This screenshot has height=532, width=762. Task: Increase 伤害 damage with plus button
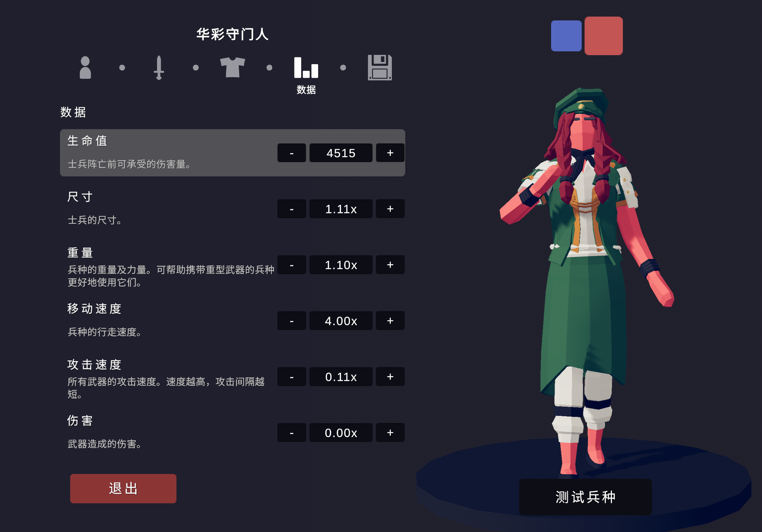tap(390, 433)
